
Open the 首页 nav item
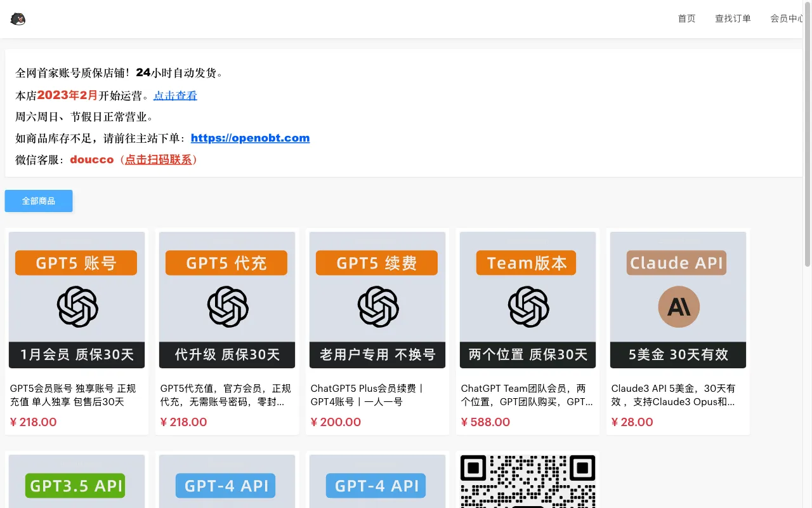coord(686,18)
